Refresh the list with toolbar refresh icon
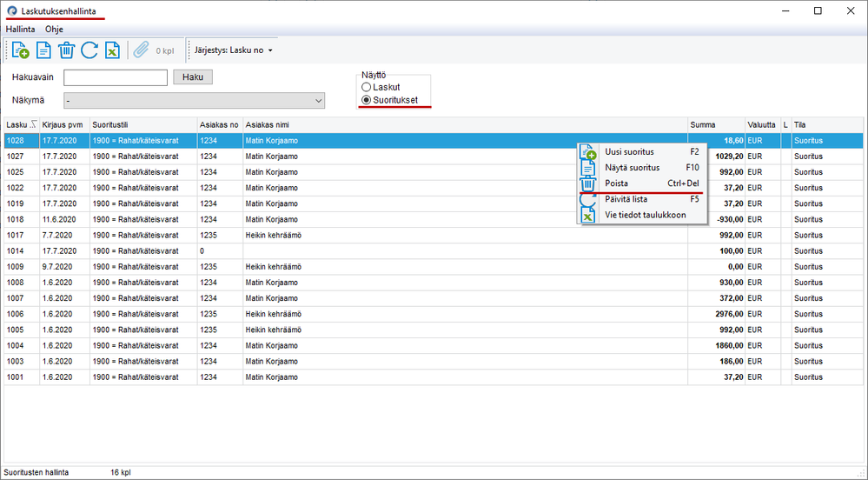Screen dimensions: 868x480 pyautogui.click(x=89, y=50)
